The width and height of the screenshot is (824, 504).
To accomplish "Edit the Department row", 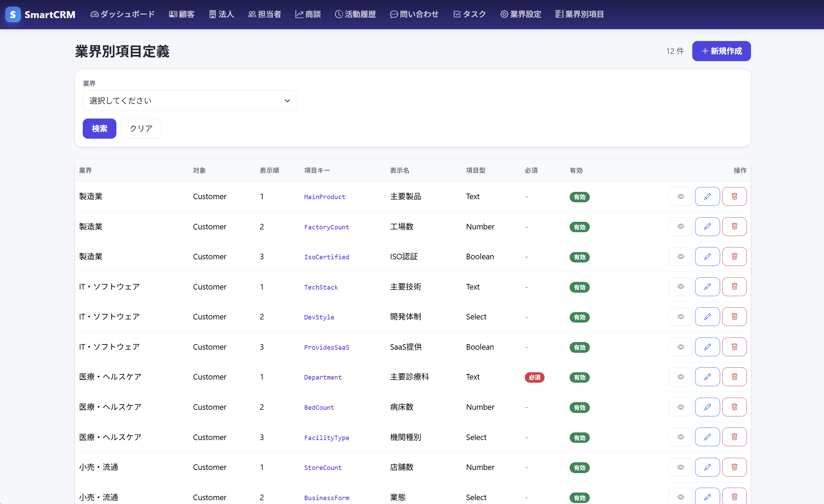I will [x=707, y=377].
